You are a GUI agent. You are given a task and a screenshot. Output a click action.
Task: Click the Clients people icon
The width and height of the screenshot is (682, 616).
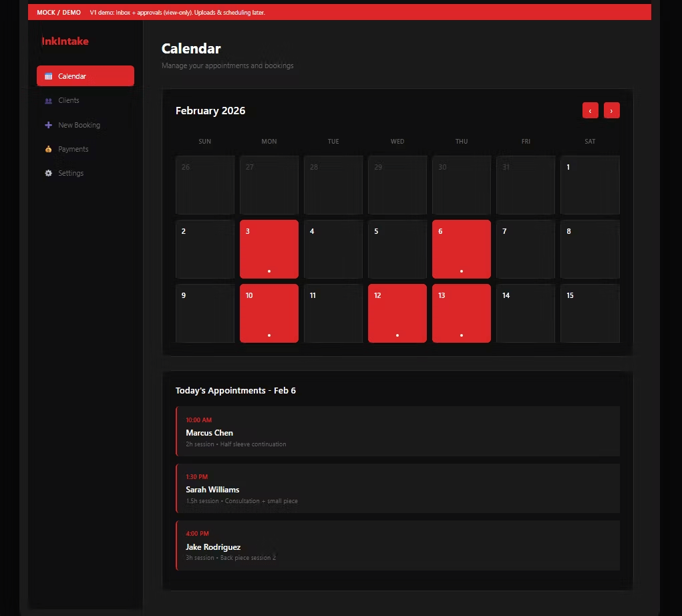(48, 101)
